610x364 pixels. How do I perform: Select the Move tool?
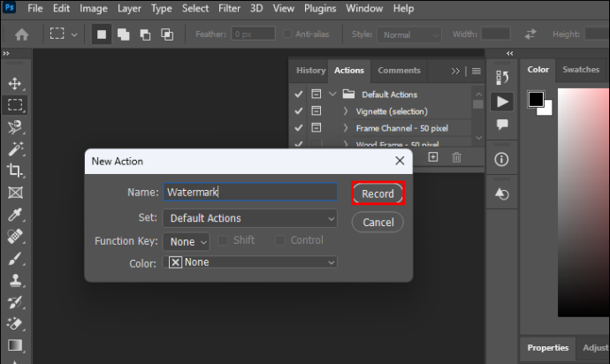(15, 83)
